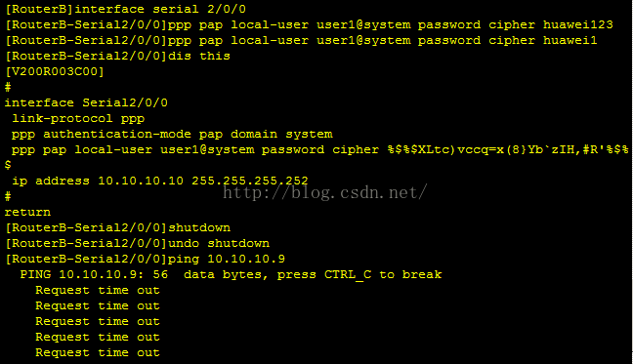Click 'ppp authentication-mode pap domain system' line
Screen dimensions: 633x364
coord(172,135)
